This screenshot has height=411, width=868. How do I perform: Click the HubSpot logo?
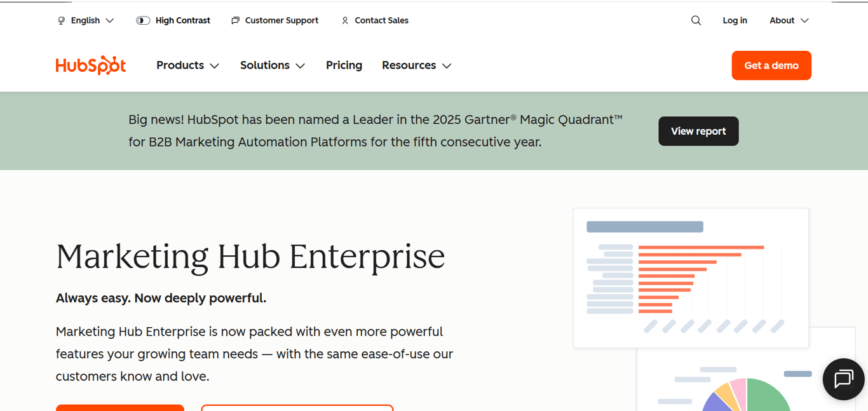[x=91, y=65]
